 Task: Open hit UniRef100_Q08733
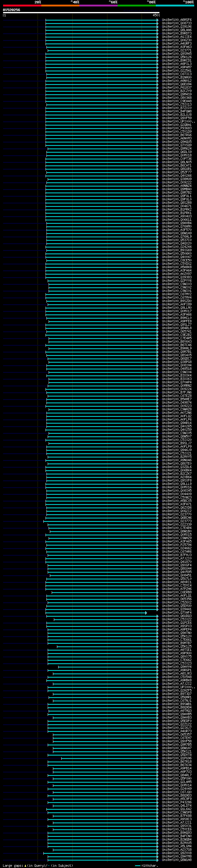point(176,23)
